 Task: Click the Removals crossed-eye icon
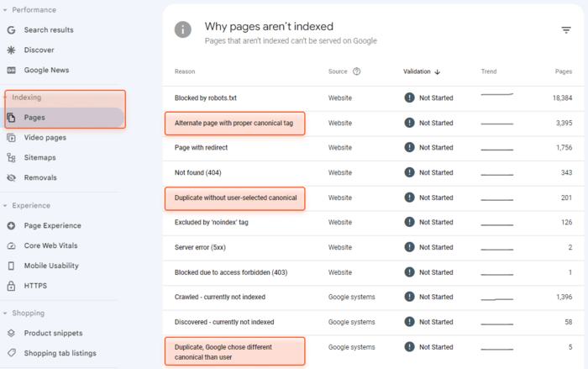pos(11,178)
